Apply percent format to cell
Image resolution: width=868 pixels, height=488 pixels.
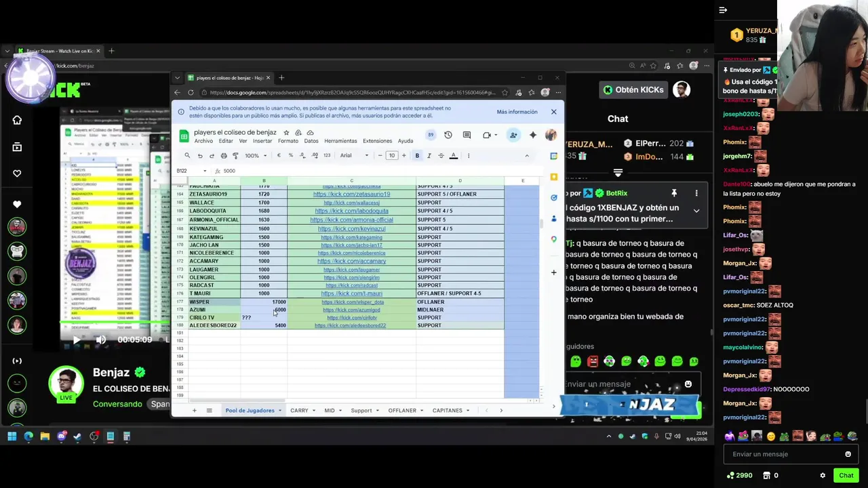pyautogui.click(x=291, y=156)
